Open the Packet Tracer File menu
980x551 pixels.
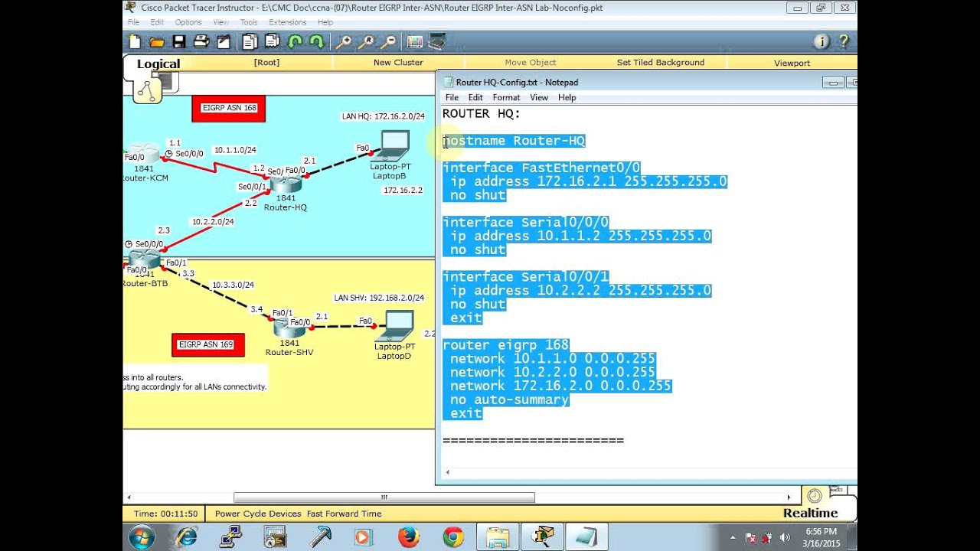tap(133, 22)
